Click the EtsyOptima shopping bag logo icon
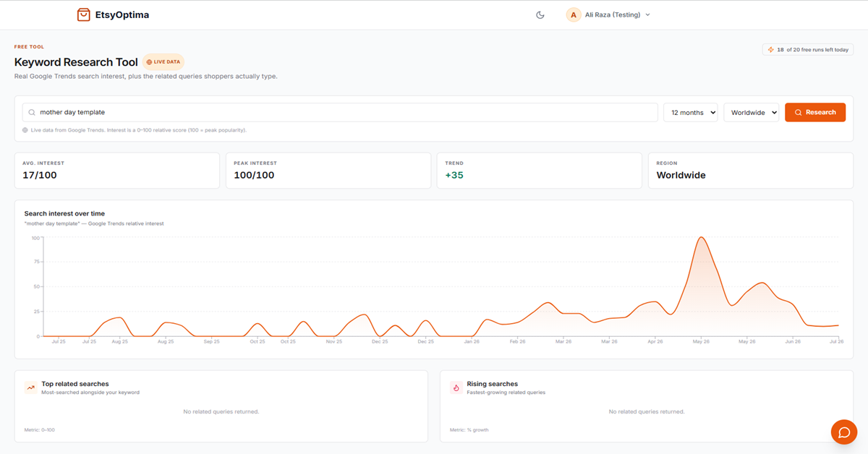 coord(84,14)
